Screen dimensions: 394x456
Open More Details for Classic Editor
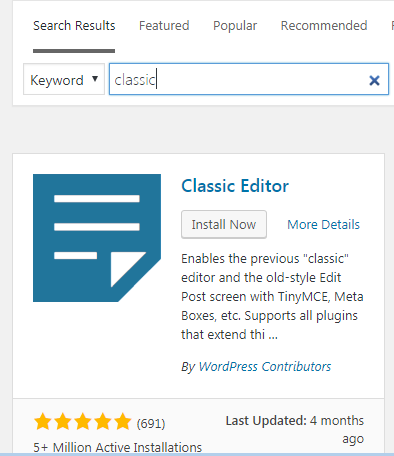(323, 224)
